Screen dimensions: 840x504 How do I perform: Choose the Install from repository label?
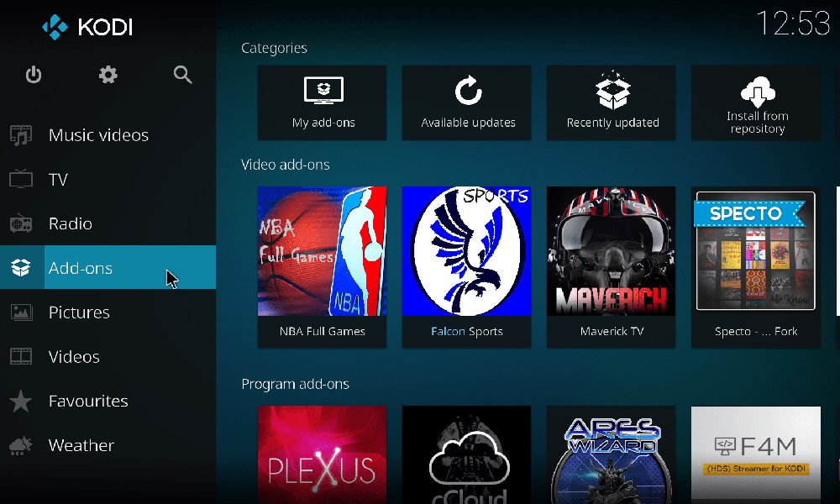758,122
